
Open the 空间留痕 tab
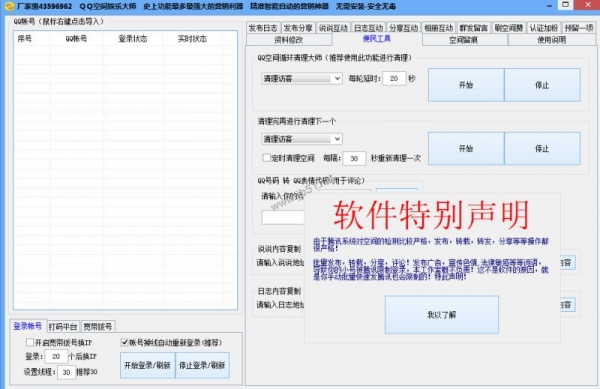[463, 40]
